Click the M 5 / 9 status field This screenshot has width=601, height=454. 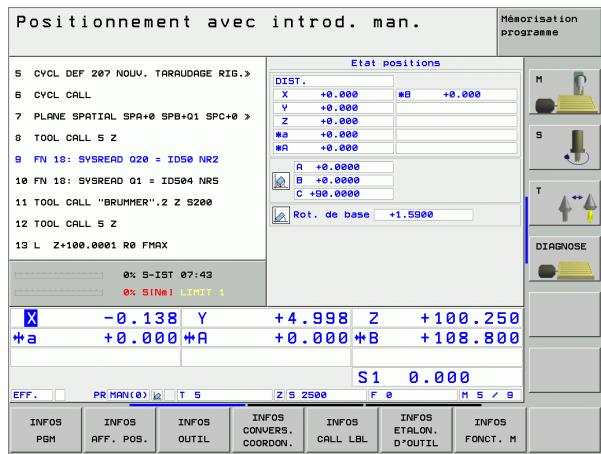pyautogui.click(x=490, y=395)
